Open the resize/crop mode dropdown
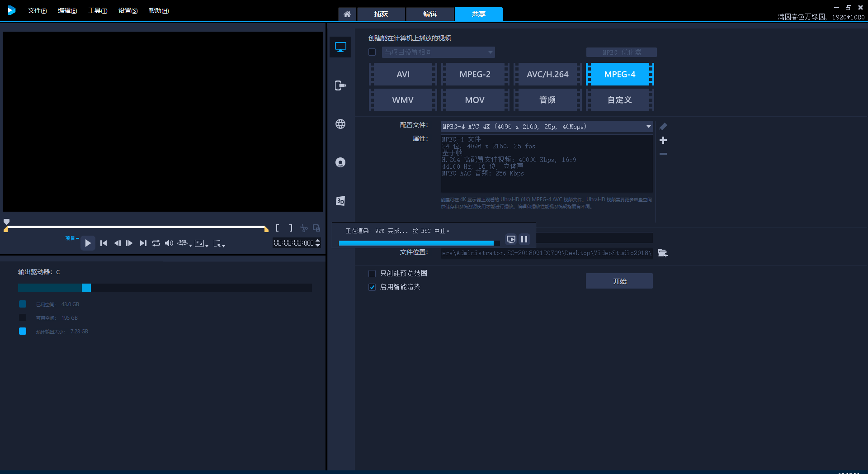Image resolution: width=868 pixels, height=474 pixels. pyautogui.click(x=201, y=243)
